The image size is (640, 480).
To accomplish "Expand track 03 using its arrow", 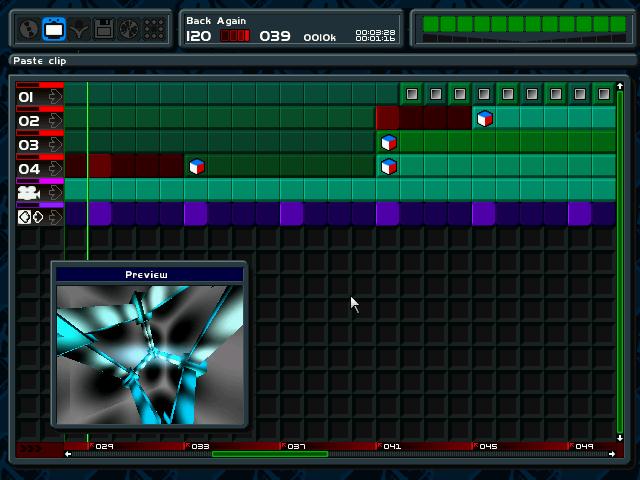I will [54, 145].
